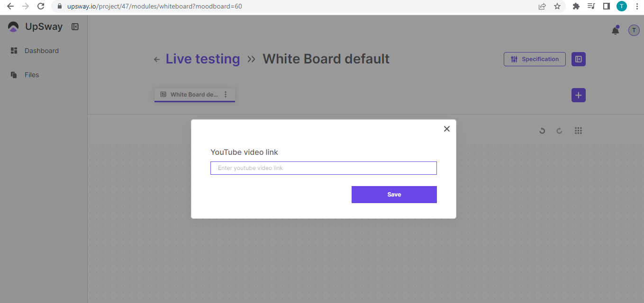
Task: Close the YouTube video link dialog
Action: (446, 129)
